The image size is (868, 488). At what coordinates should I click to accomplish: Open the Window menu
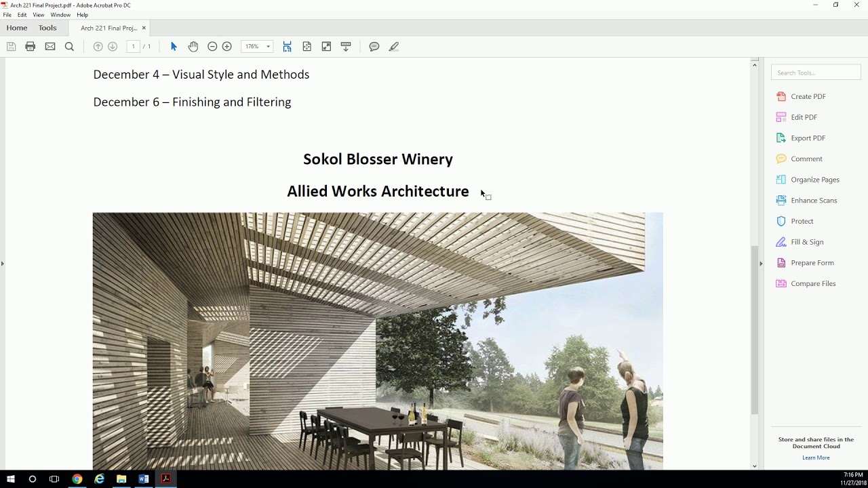(x=60, y=15)
